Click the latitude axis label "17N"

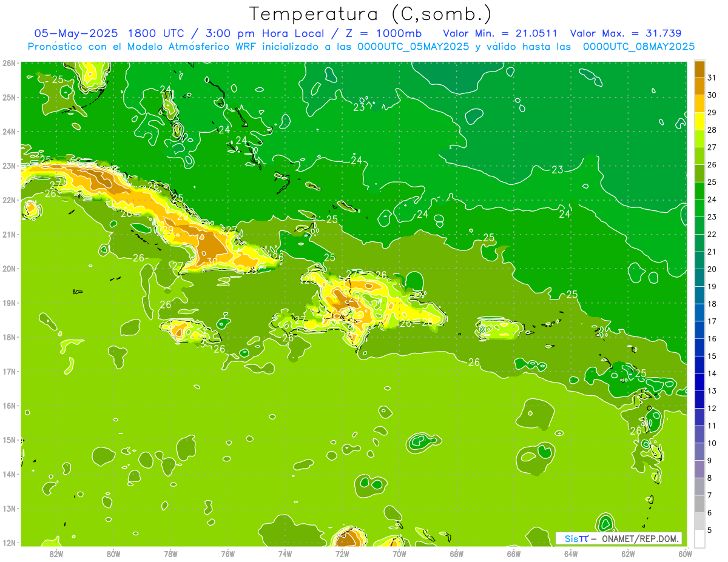[9, 371]
